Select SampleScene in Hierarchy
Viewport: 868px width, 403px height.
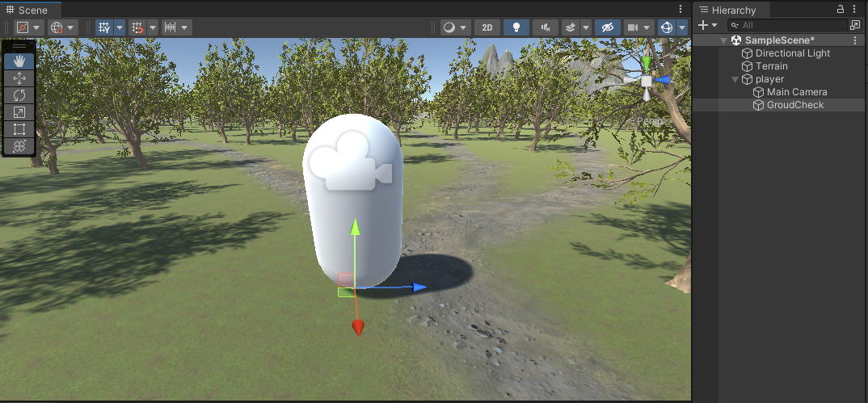(x=780, y=40)
